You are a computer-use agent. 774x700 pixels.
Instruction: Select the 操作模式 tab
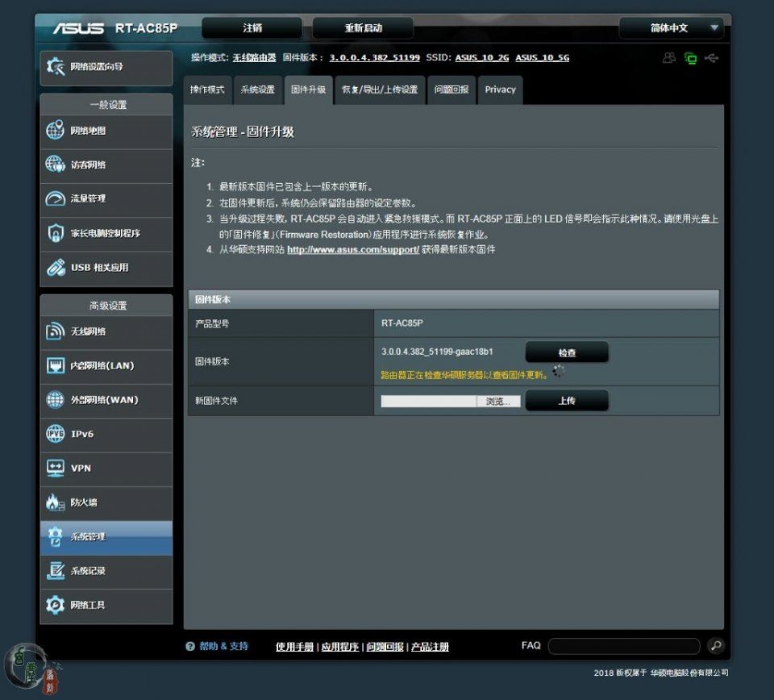207,90
